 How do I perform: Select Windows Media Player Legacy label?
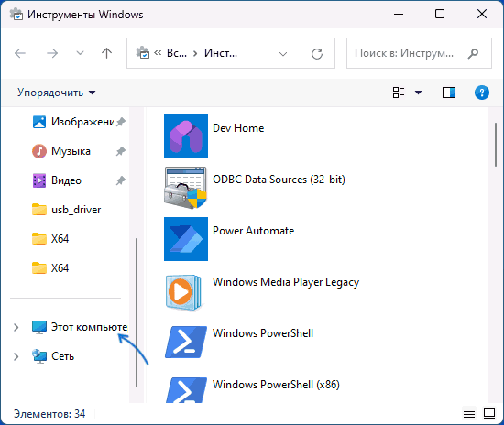[x=286, y=282]
